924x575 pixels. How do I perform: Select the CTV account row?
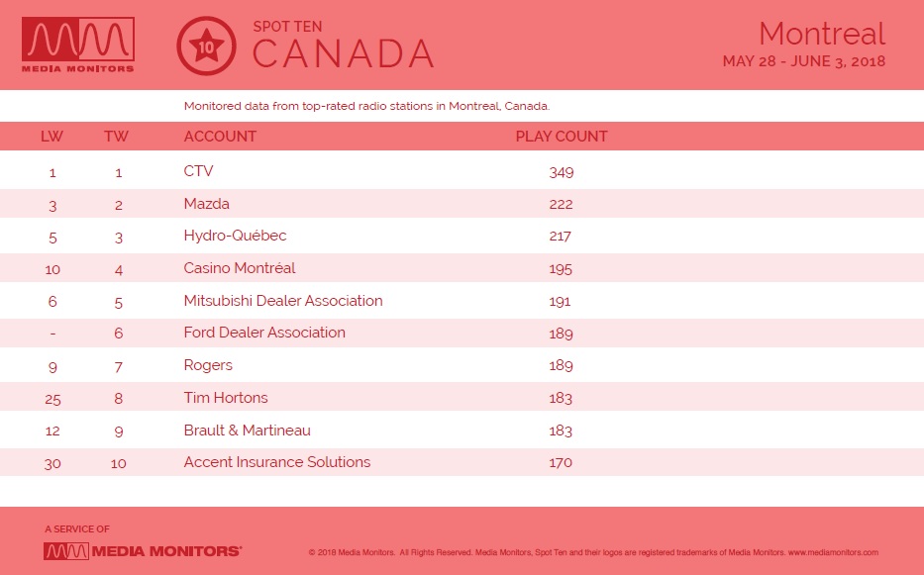[462, 172]
